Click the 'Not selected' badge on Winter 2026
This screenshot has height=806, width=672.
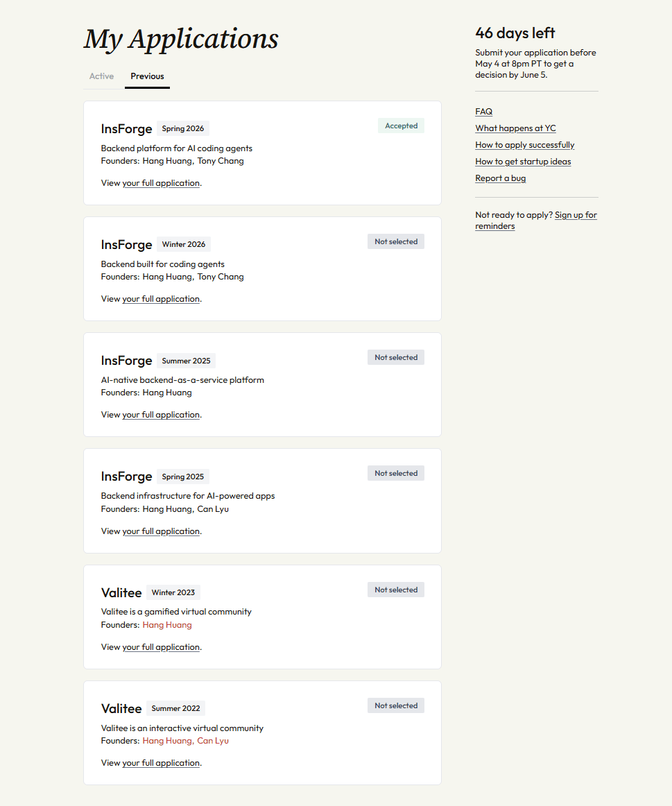click(x=395, y=241)
